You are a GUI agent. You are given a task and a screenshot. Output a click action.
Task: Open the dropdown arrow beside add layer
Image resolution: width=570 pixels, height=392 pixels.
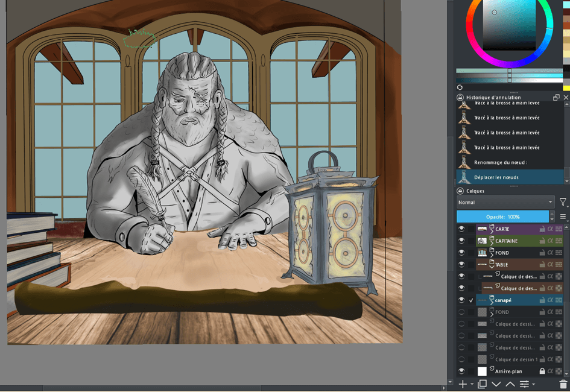click(x=472, y=385)
